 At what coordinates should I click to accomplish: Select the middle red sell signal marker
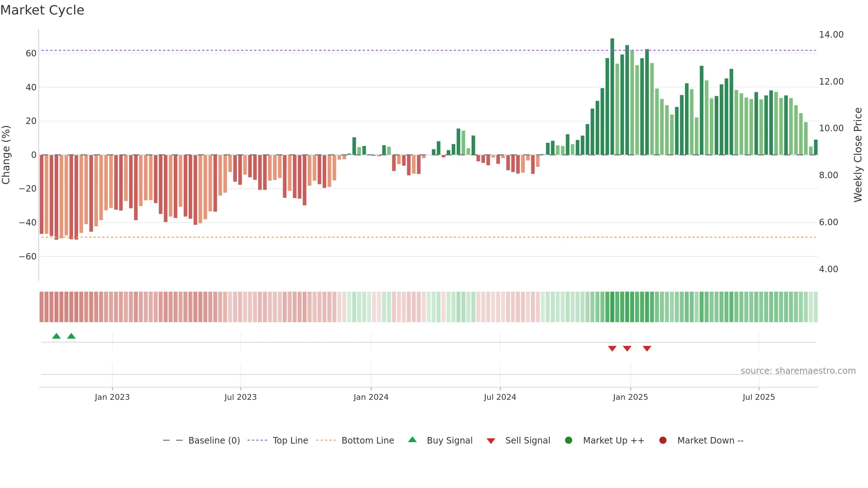pyautogui.click(x=627, y=348)
